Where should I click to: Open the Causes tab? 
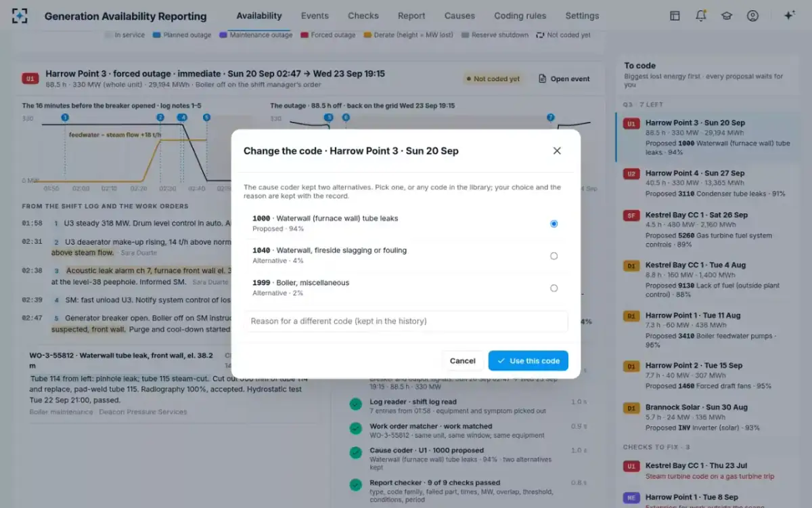[x=459, y=16]
